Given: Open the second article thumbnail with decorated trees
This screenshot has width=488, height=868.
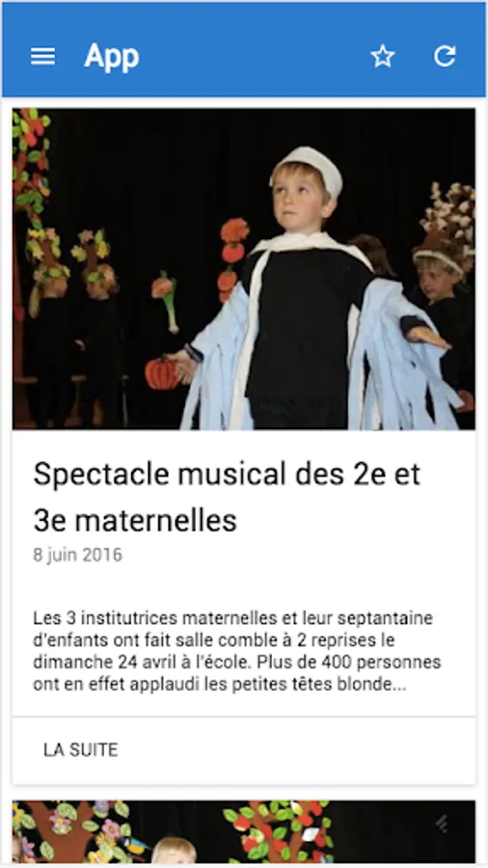Looking at the screenshot, I should [244, 831].
